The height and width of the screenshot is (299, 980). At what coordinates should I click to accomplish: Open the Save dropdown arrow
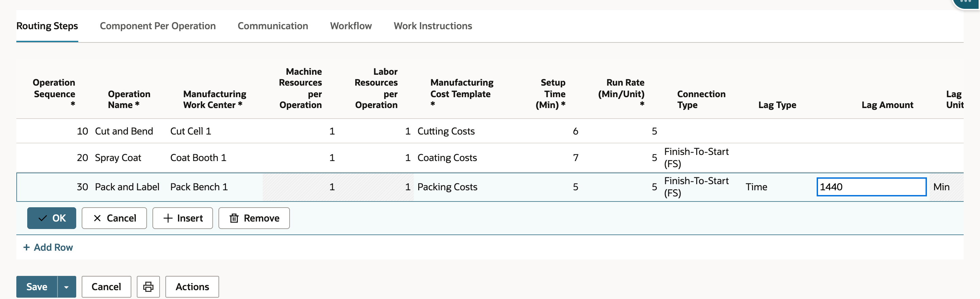point(67,286)
